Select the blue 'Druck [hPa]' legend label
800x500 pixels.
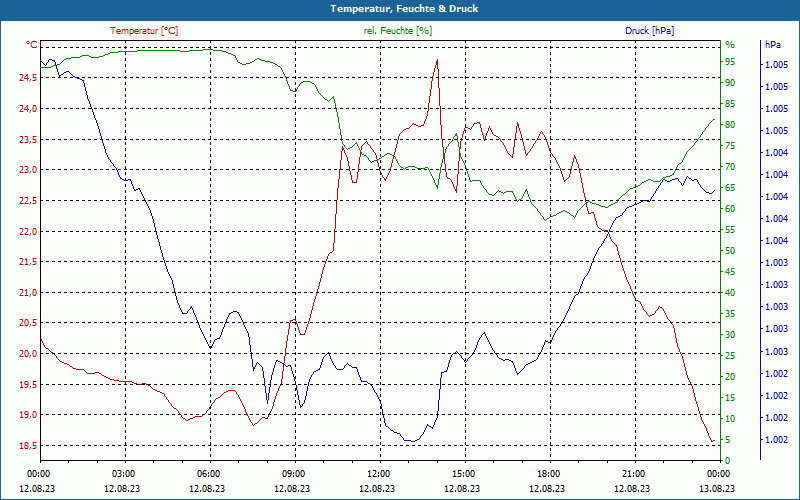pos(649,31)
